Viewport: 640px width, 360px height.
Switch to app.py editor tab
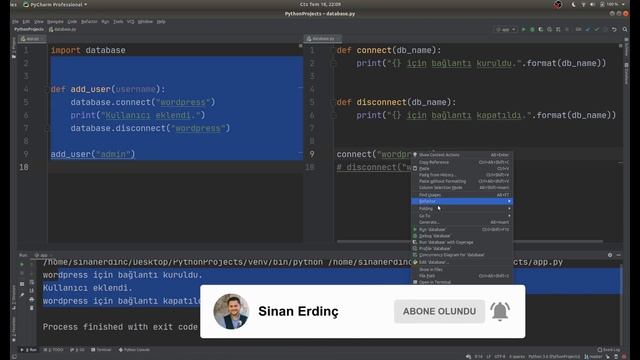(x=32, y=39)
